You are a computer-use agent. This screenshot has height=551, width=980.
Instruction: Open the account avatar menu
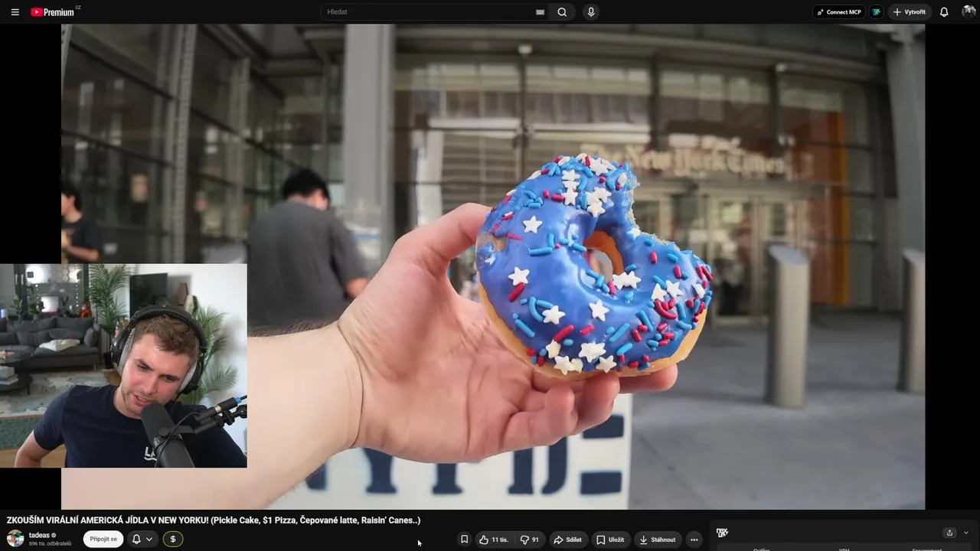(969, 12)
